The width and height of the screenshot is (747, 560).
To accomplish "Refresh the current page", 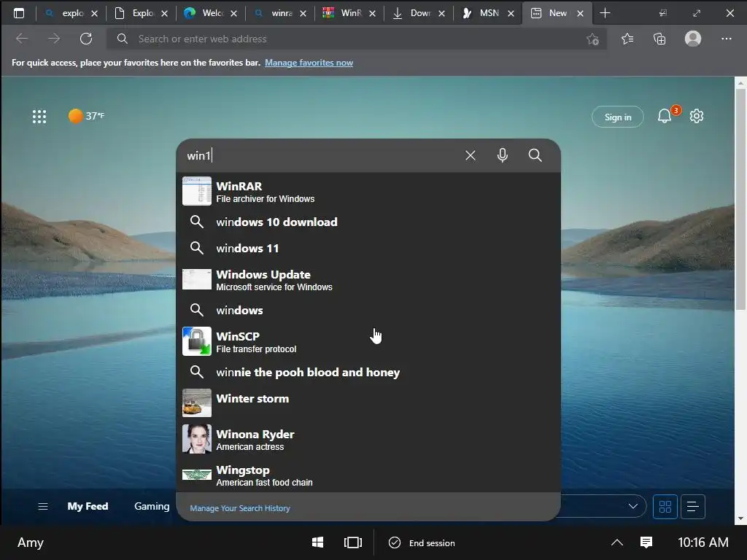I will click(x=86, y=39).
